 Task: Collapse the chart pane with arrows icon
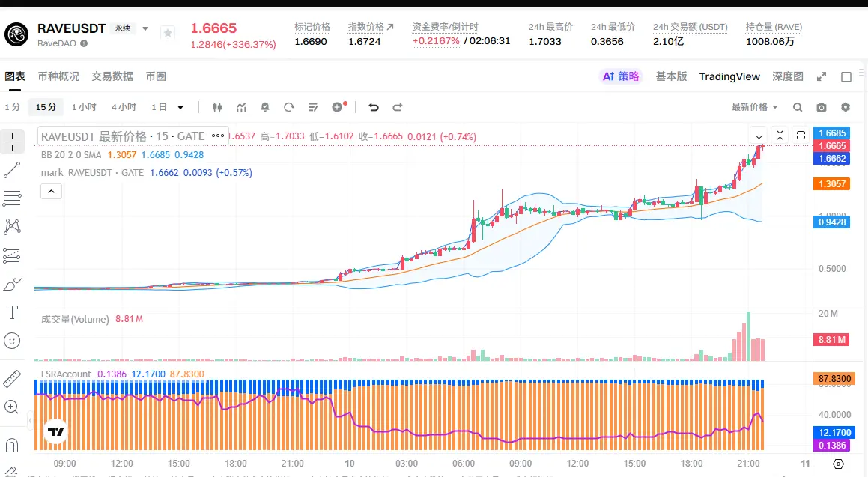pyautogui.click(x=780, y=136)
